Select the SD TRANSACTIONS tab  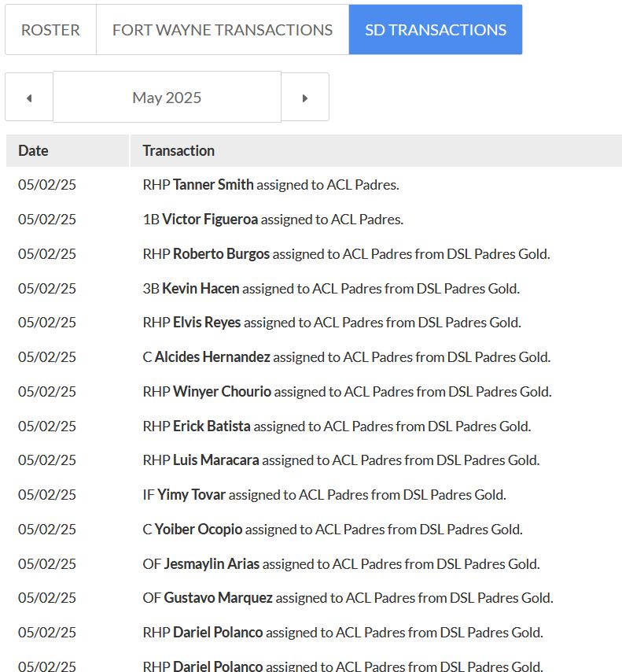[x=436, y=29]
